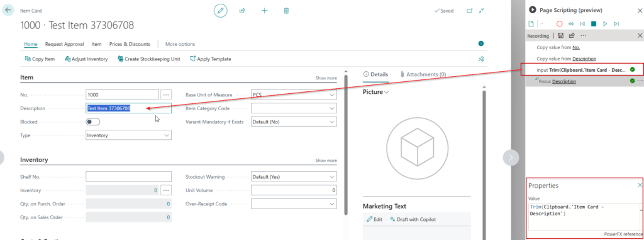644x240 pixels.
Task: Select the Home tab
Action: coord(31,44)
